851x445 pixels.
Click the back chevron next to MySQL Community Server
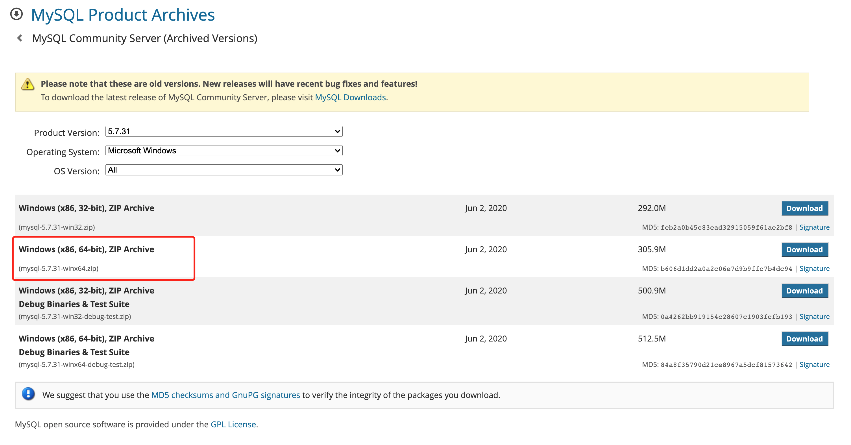click(x=19, y=38)
